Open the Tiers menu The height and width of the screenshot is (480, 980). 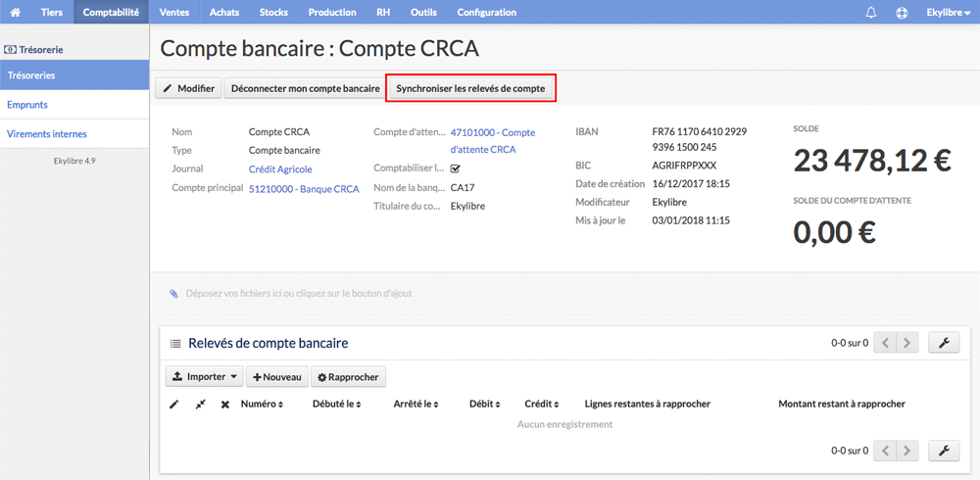(x=52, y=12)
